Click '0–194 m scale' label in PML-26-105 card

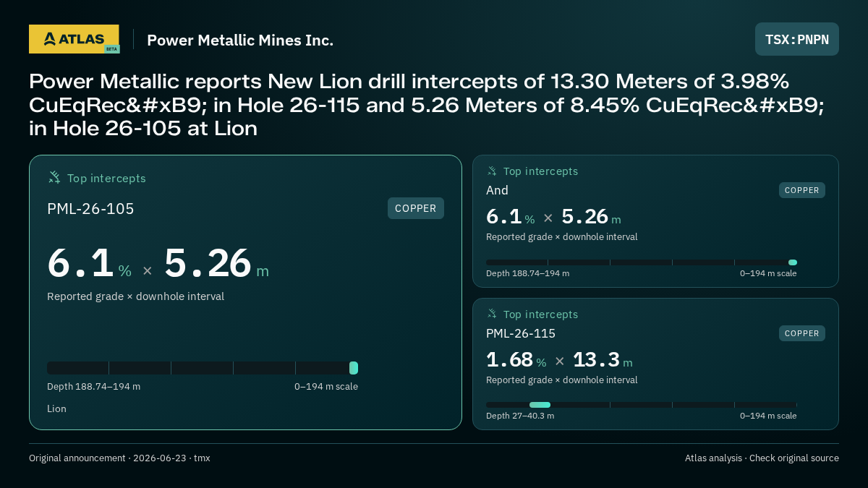325,386
